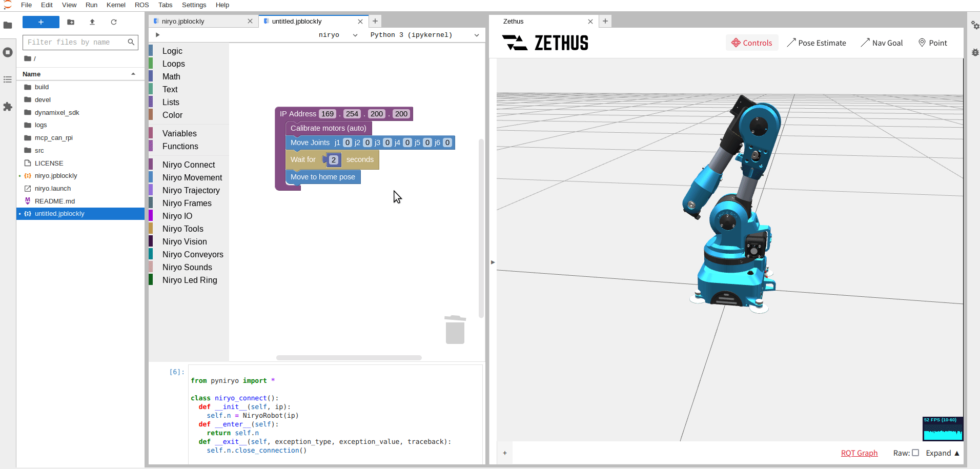Edit the Wait for seconds value 2
Screen dimensions: 980x469
click(x=334, y=159)
